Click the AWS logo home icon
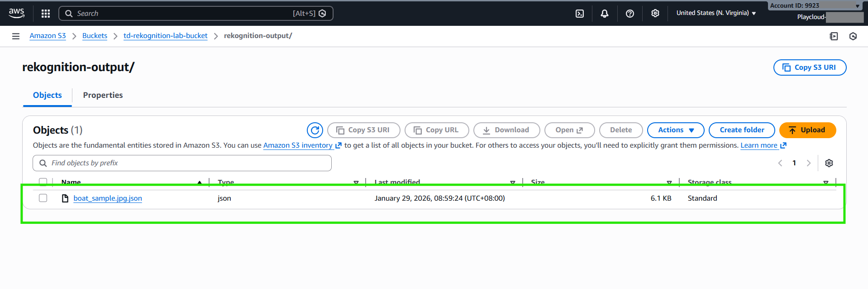Viewport: 868px width, 289px height. click(x=17, y=13)
